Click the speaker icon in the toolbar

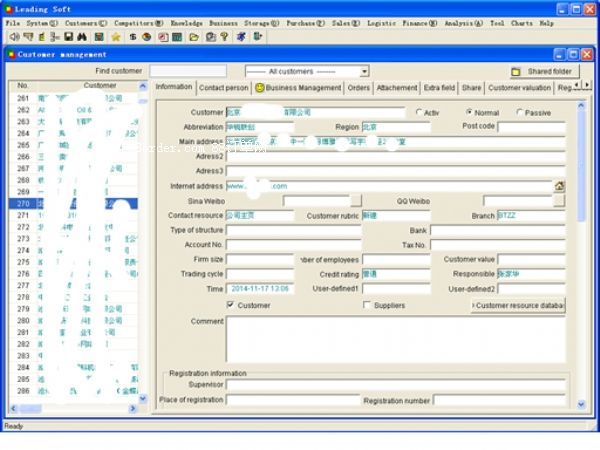click(15, 37)
